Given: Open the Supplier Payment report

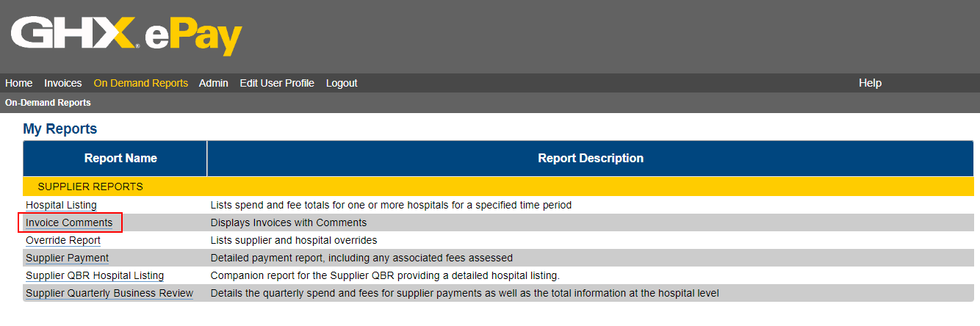Looking at the screenshot, I should click(67, 258).
